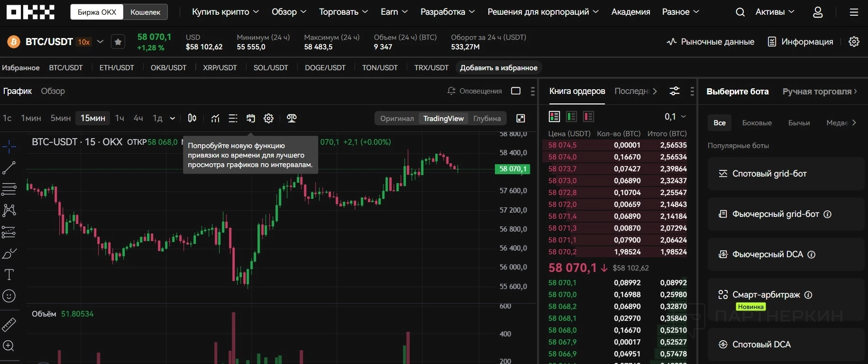Click Добавить в избранное button

[499, 68]
